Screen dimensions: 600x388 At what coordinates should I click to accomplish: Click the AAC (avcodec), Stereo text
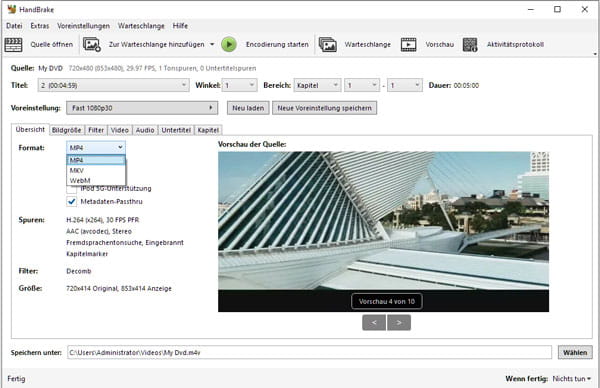99,231
